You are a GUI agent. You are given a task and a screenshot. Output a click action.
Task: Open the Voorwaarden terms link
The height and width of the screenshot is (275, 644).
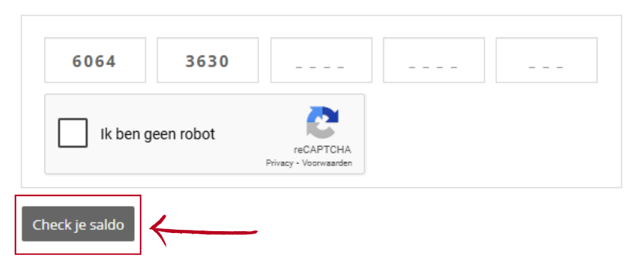point(327,163)
